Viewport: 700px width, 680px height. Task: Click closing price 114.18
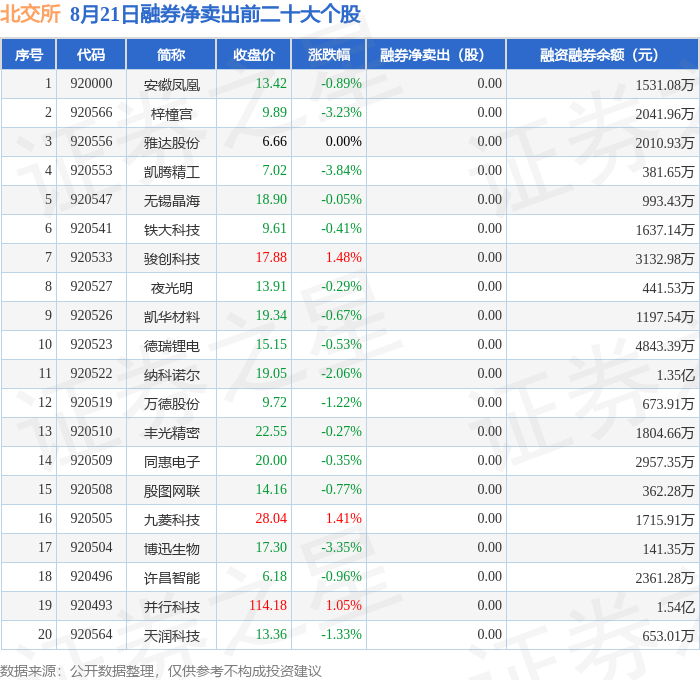(x=268, y=605)
